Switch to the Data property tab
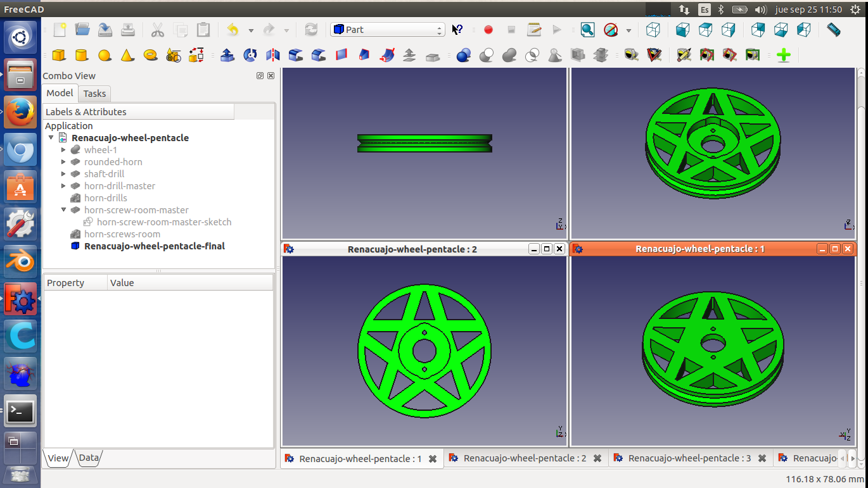 click(x=89, y=458)
